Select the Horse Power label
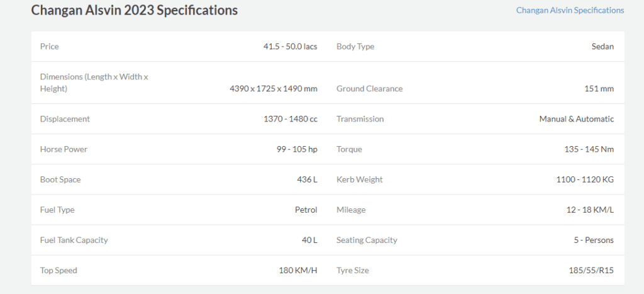The image size is (644, 294). (64, 149)
